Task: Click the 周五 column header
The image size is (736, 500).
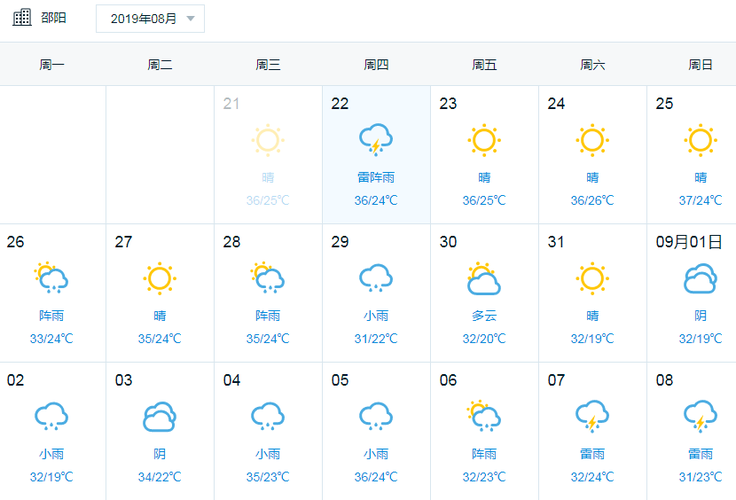Action: coord(484,64)
